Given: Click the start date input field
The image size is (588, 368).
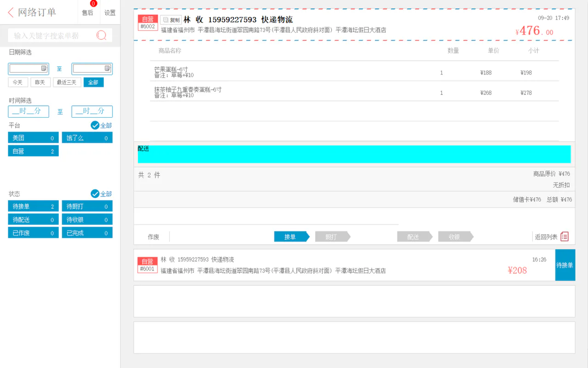Looking at the screenshot, I should pyautogui.click(x=28, y=69).
